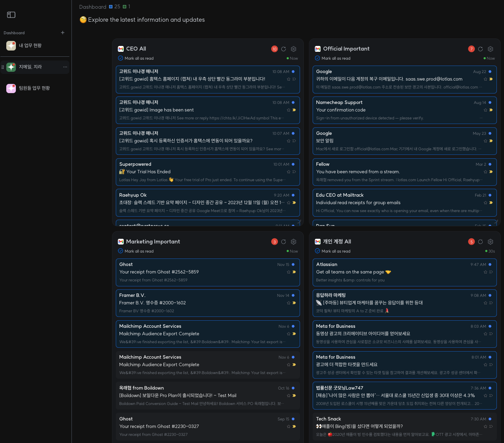Screen dimensions: 504x443
Task: Click the Official Important widget title
Action: [x=346, y=49]
